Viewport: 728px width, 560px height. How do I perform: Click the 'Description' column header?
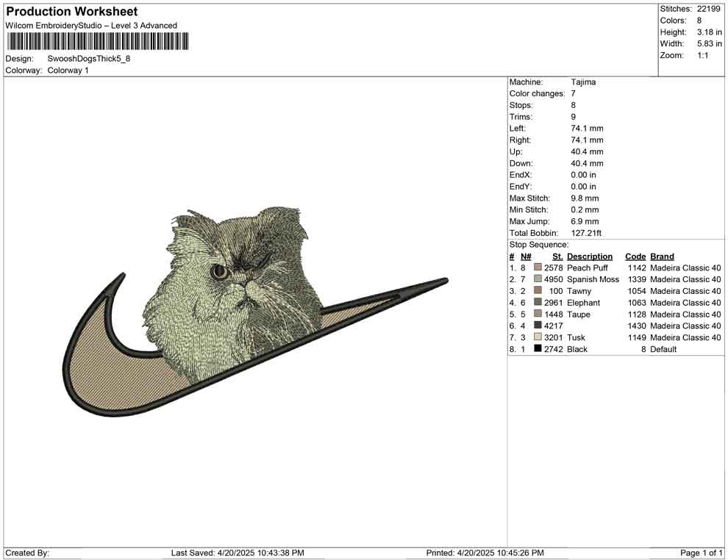(x=590, y=256)
